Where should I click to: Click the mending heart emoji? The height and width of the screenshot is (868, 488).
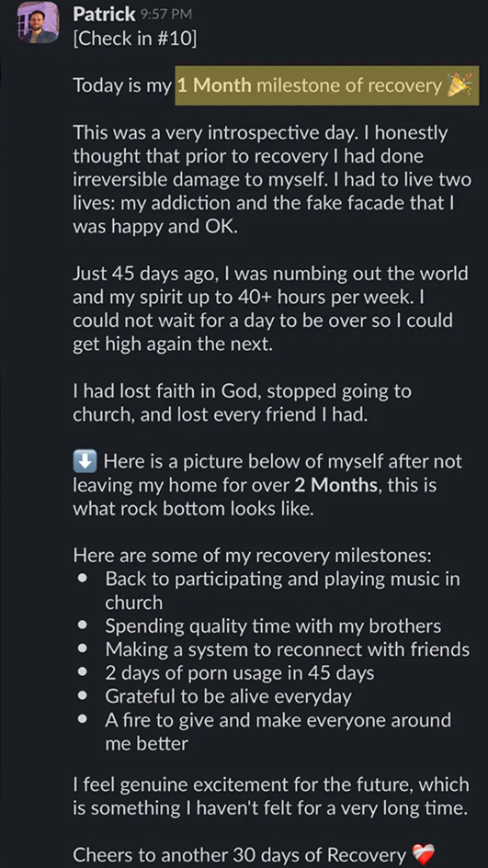[x=424, y=855]
